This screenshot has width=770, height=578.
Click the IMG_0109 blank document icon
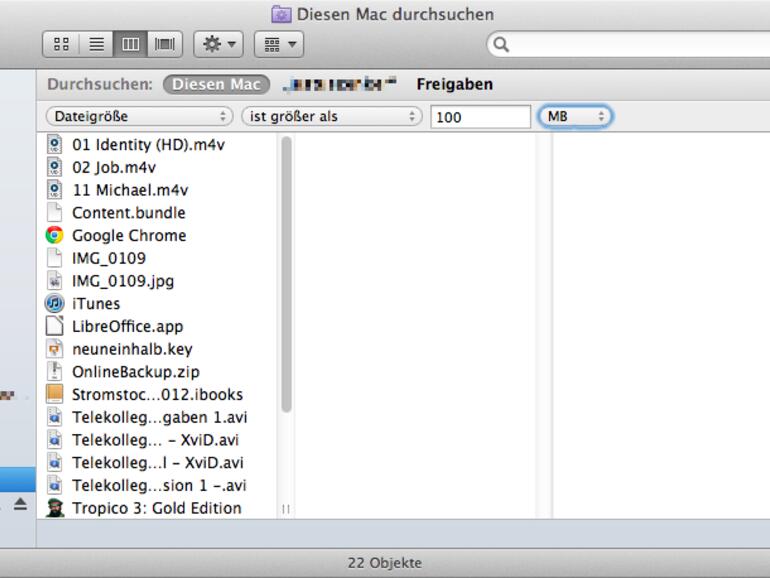pos(55,258)
